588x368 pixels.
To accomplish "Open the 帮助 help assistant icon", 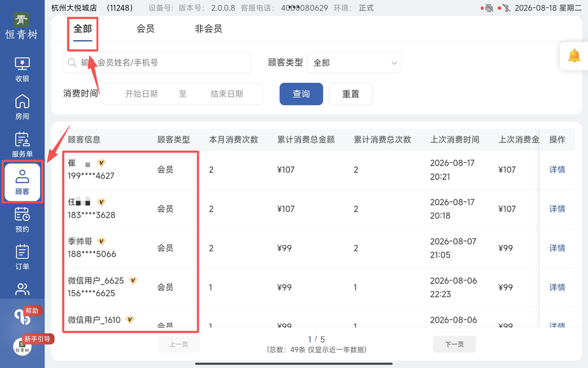I will coord(22,317).
